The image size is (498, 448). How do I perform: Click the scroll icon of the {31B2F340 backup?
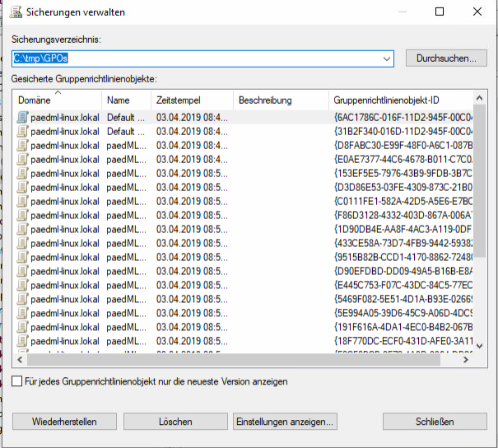click(23, 131)
